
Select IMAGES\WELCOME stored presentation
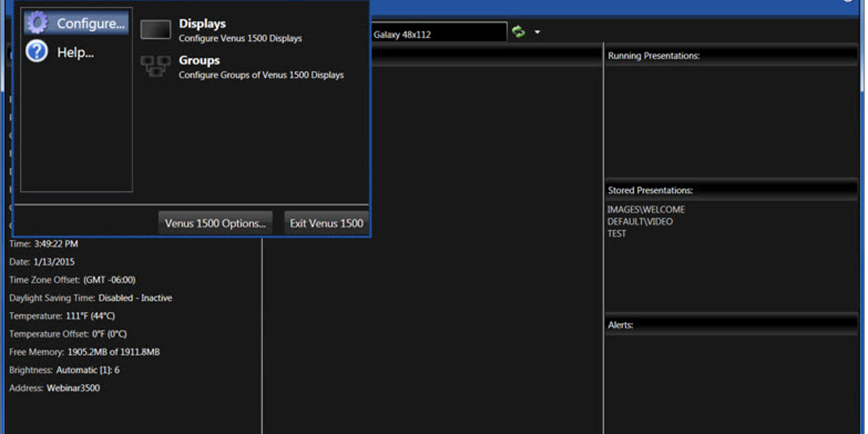[x=646, y=209]
